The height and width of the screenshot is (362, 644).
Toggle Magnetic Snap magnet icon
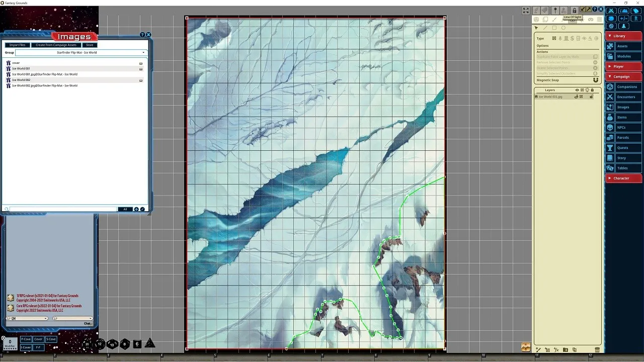[596, 80]
